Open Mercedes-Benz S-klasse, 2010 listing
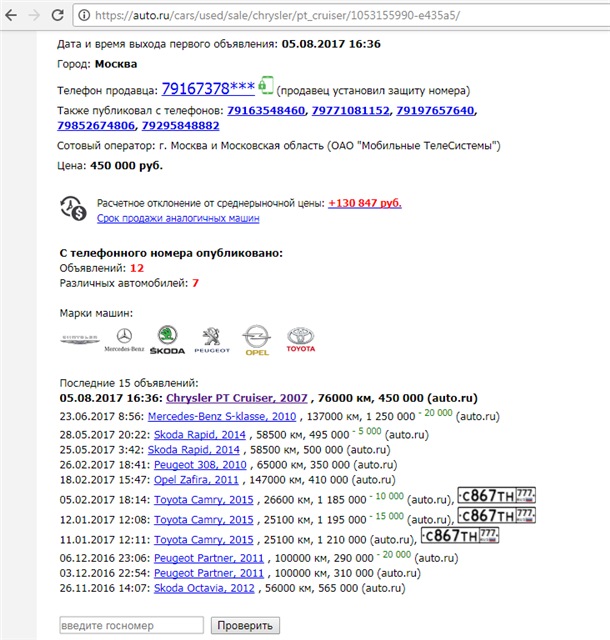Screen dimensions: 610x640 click(x=222, y=416)
